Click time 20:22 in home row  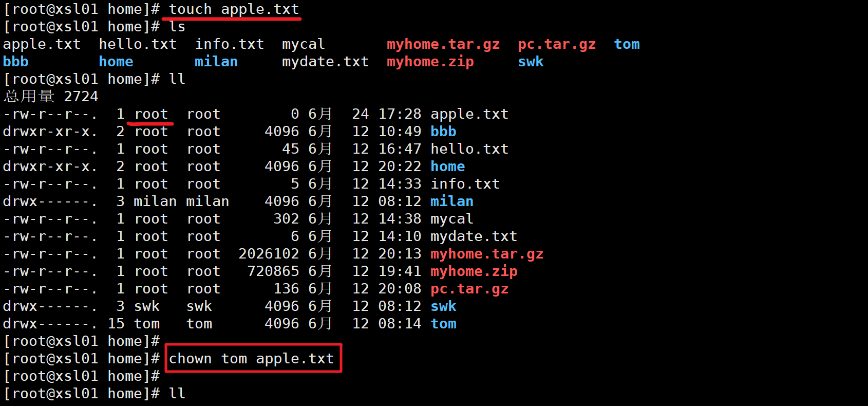400,167
